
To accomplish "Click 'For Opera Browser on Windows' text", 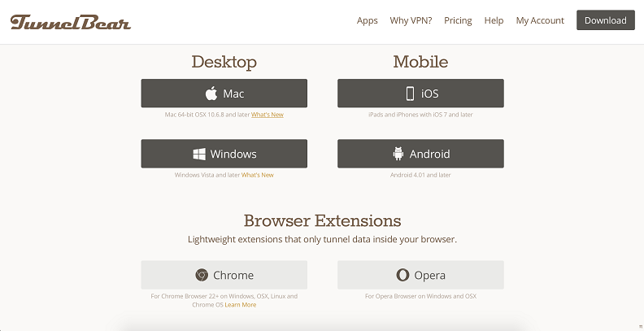I will (420, 296).
